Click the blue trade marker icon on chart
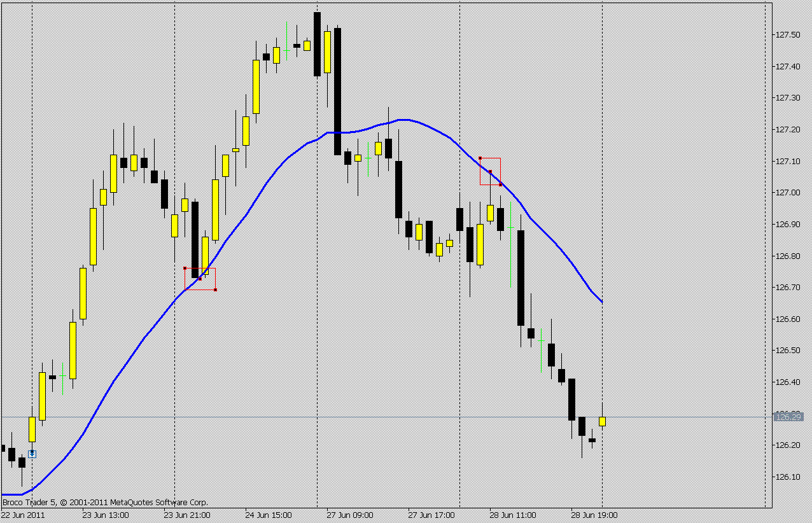The height and width of the screenshot is (523, 812). click(x=32, y=454)
